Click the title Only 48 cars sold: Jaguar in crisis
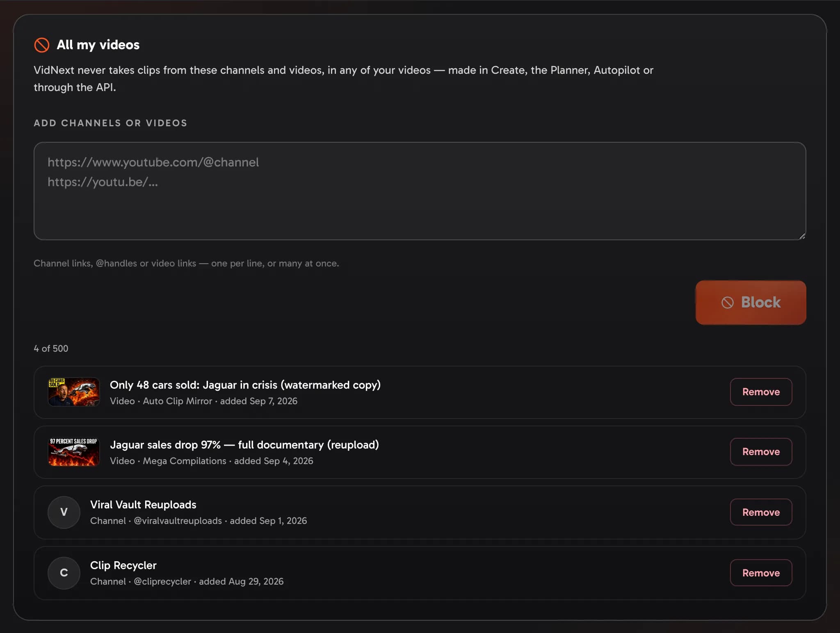 245,385
